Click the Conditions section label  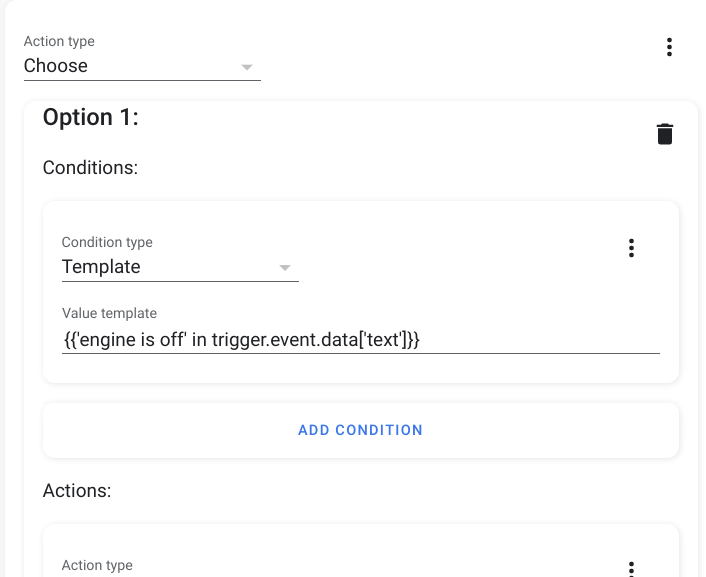(x=90, y=167)
